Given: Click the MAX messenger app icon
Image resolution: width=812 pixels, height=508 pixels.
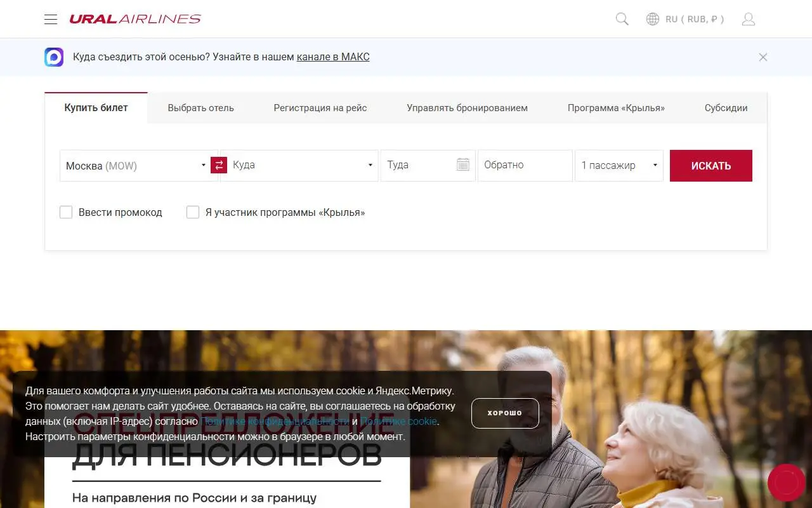Looking at the screenshot, I should (54, 57).
